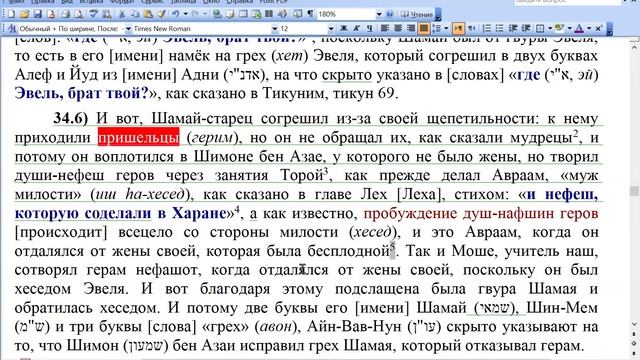Click the Print icon
640x360 pixels.
pyautogui.click(x=65, y=14)
